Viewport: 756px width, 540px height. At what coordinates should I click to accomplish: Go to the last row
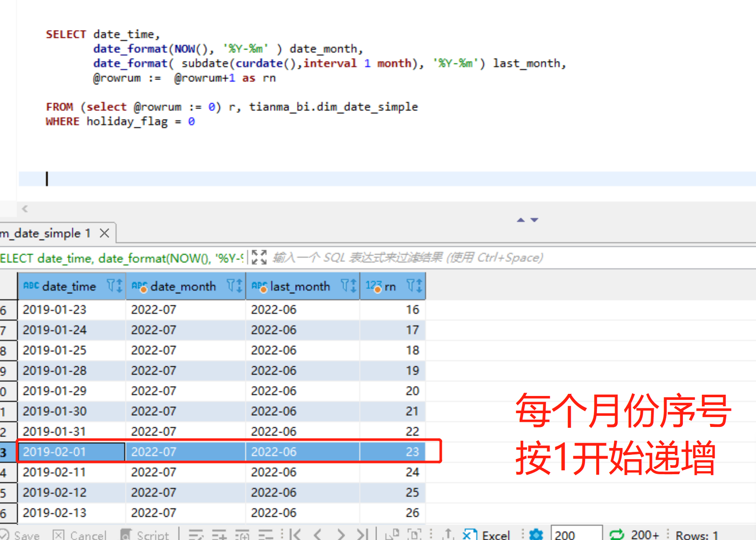pos(363,534)
